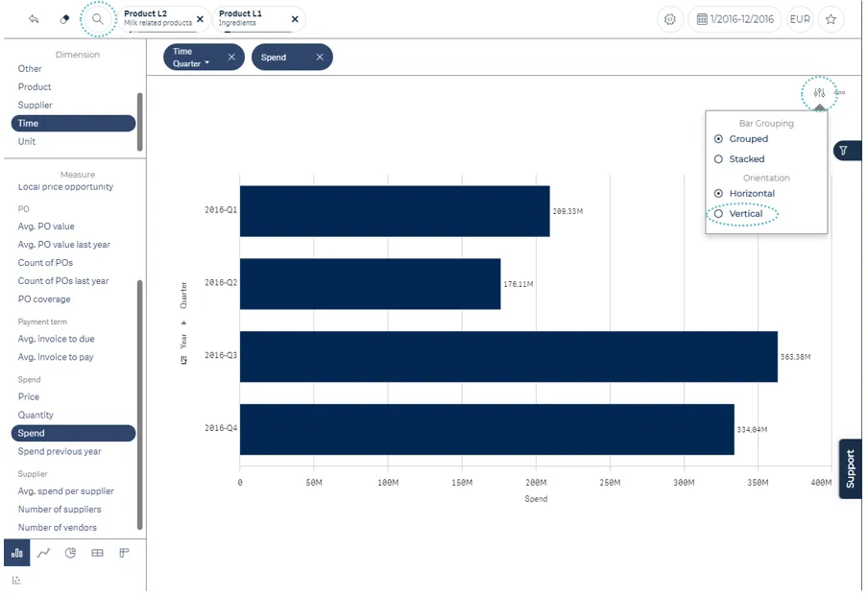Screen dimensions: 868x596
Task: Open the table view icon
Action: (x=97, y=553)
